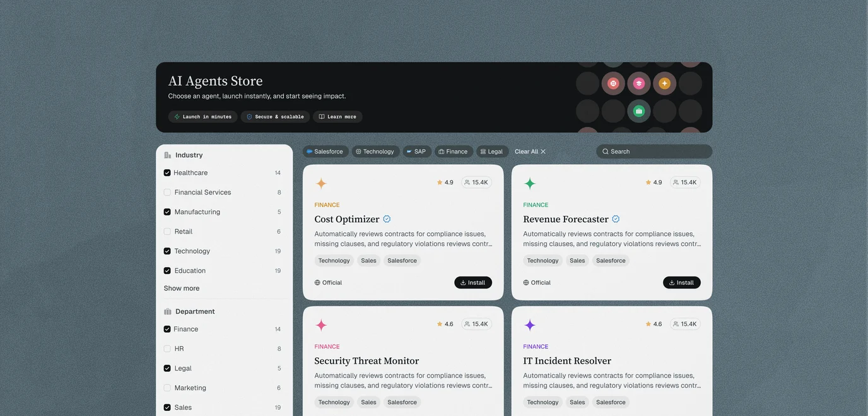
Task: Click globe icon beside Official on Revenue Forecaster
Action: click(526, 283)
